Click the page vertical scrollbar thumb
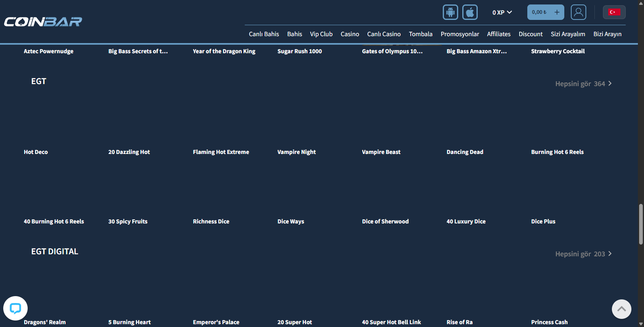This screenshot has height=327, width=644. click(x=641, y=224)
